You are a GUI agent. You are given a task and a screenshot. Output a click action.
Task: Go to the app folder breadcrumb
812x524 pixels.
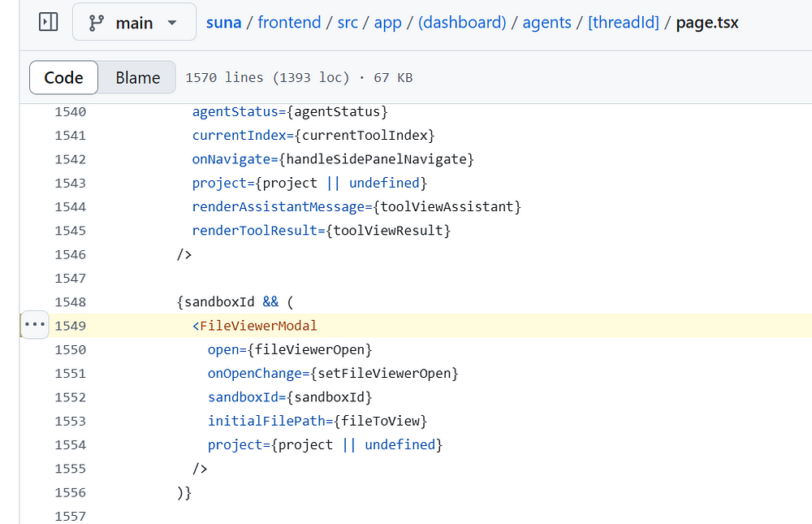[x=387, y=23]
